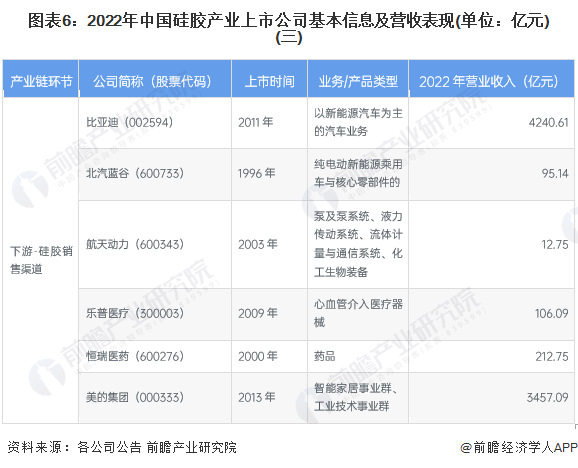Select the 航天动力（600343） cell
The width and height of the screenshot is (578, 468).
(155, 245)
